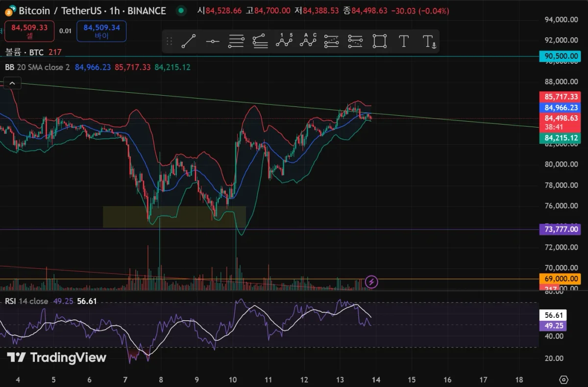588x387 pixels.
Task: Click the green market status dot
Action: 182,10
